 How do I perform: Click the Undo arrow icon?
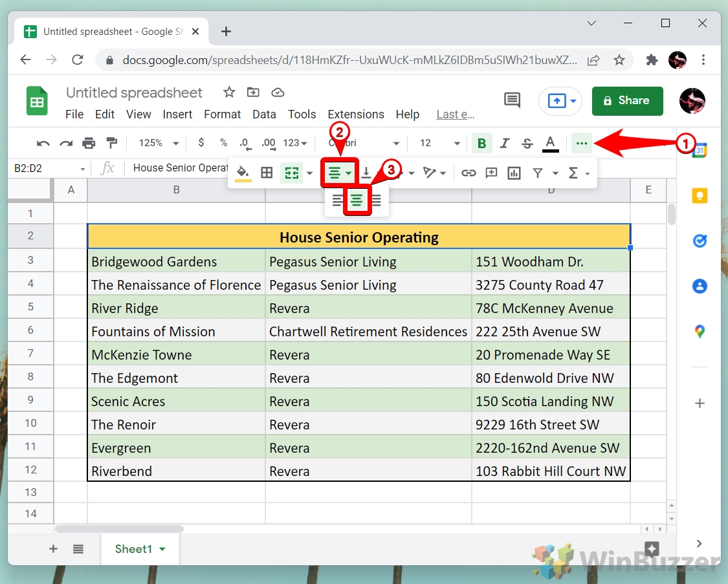43,144
